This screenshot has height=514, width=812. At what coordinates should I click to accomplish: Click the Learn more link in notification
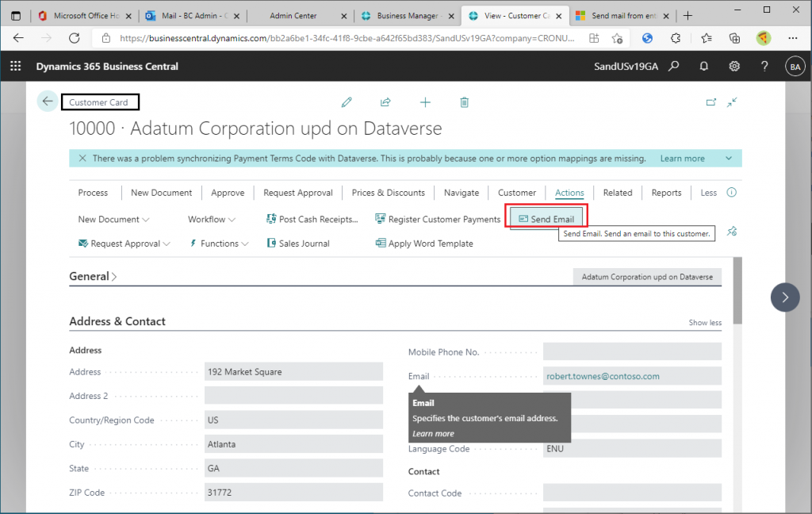click(683, 159)
